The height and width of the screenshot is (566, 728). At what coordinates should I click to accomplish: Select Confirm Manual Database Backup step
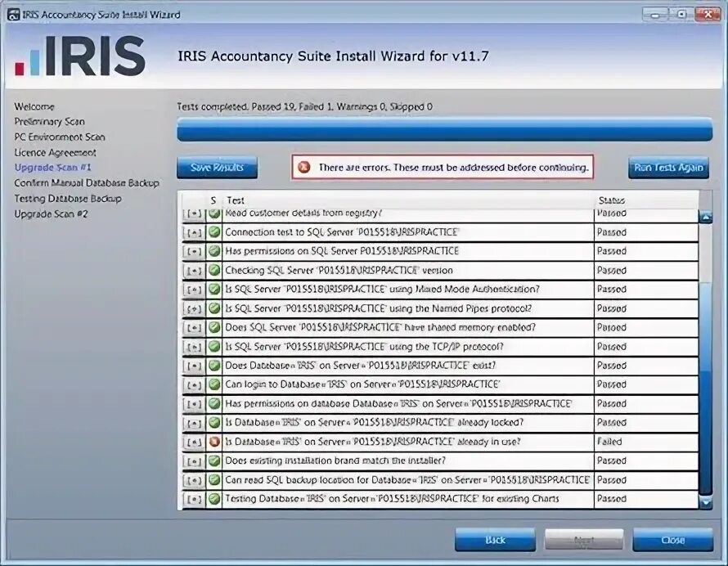87,183
